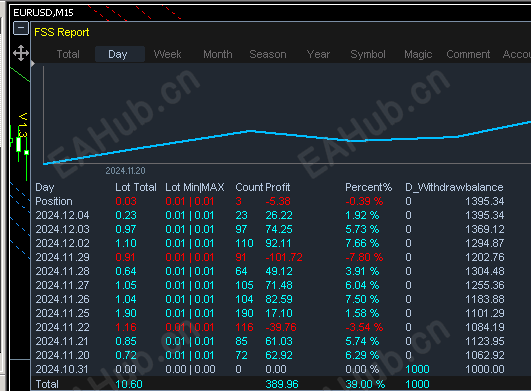Click the -39.76 profit value
Image resolution: width=531 pixels, height=391 pixels.
[281, 327]
